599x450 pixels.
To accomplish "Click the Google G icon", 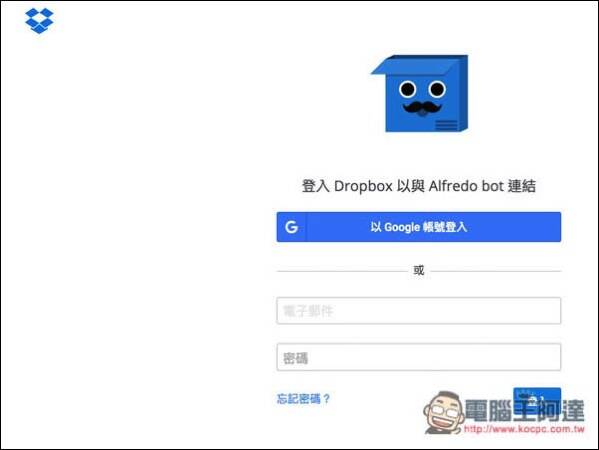I will point(291,227).
